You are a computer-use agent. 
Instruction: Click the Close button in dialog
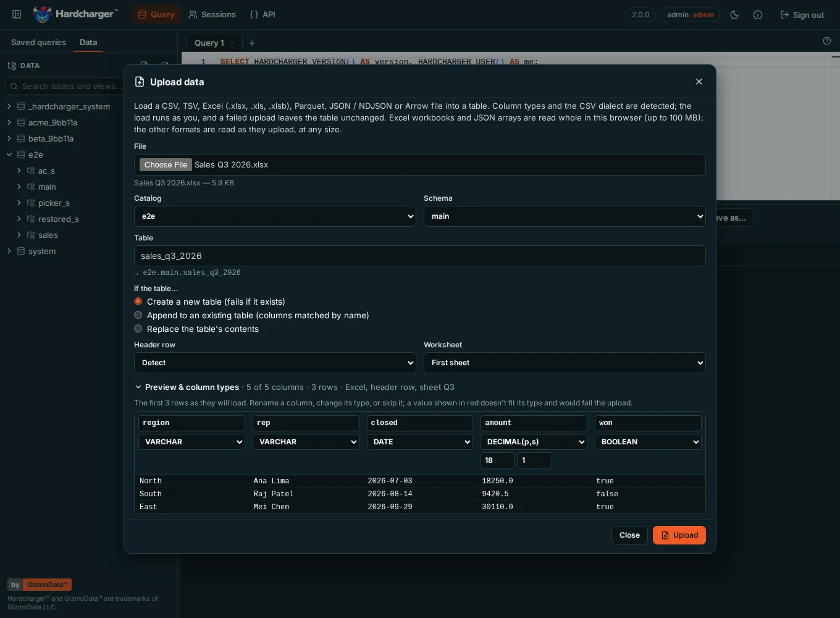tap(629, 535)
